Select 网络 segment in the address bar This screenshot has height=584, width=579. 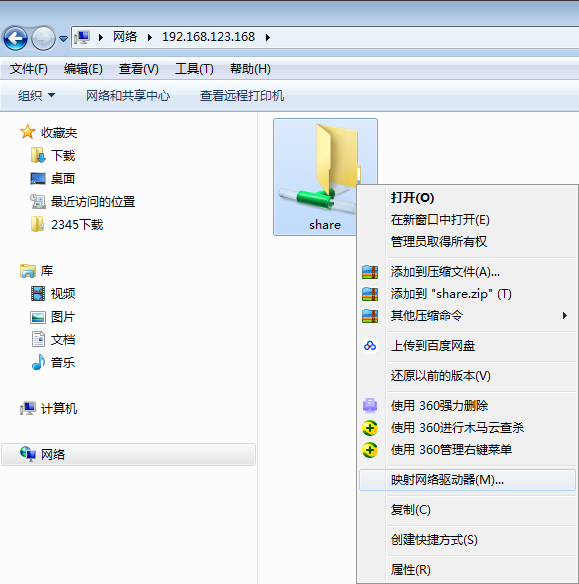point(125,37)
